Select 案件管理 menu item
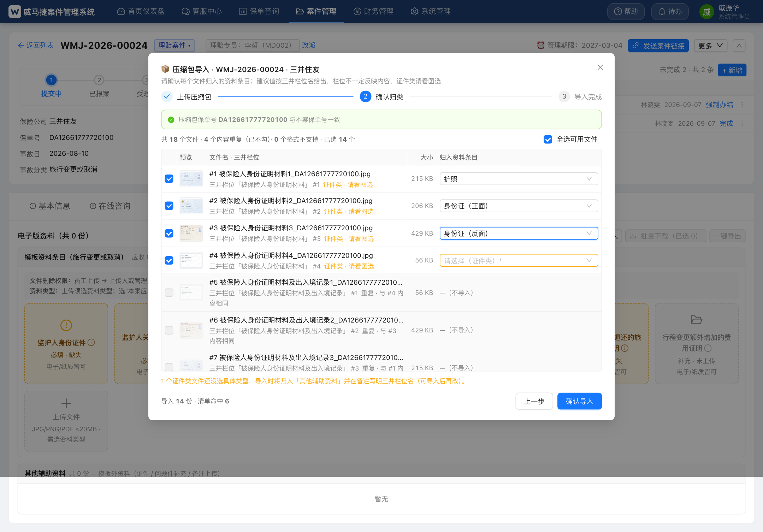 click(x=316, y=11)
